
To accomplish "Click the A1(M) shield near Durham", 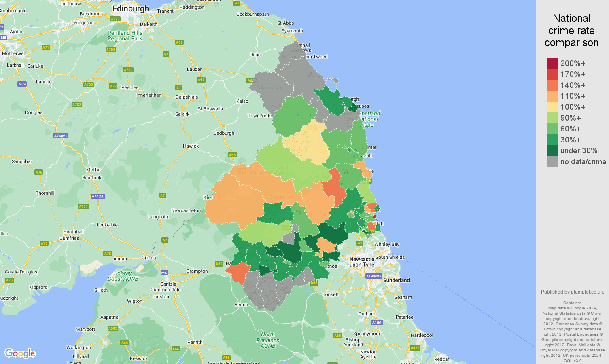I will (377, 322).
